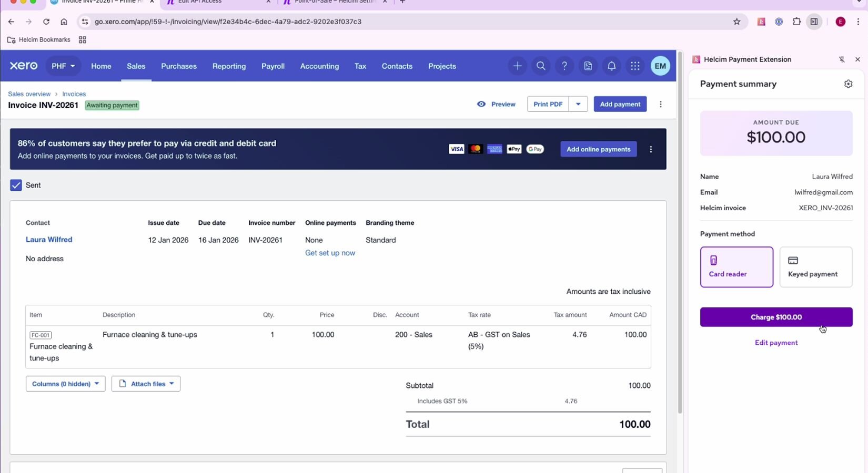Open the Accounting menu

coord(319,66)
